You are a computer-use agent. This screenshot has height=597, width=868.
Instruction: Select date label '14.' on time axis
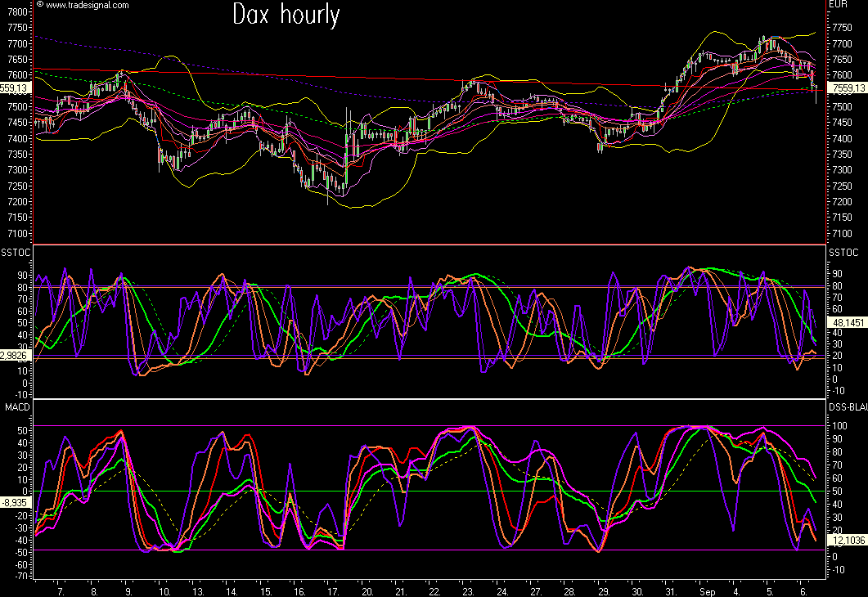(x=232, y=592)
